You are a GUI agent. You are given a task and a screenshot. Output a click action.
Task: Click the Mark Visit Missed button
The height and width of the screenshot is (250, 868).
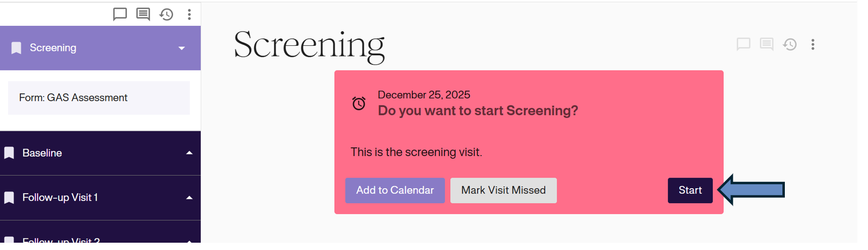coord(503,190)
